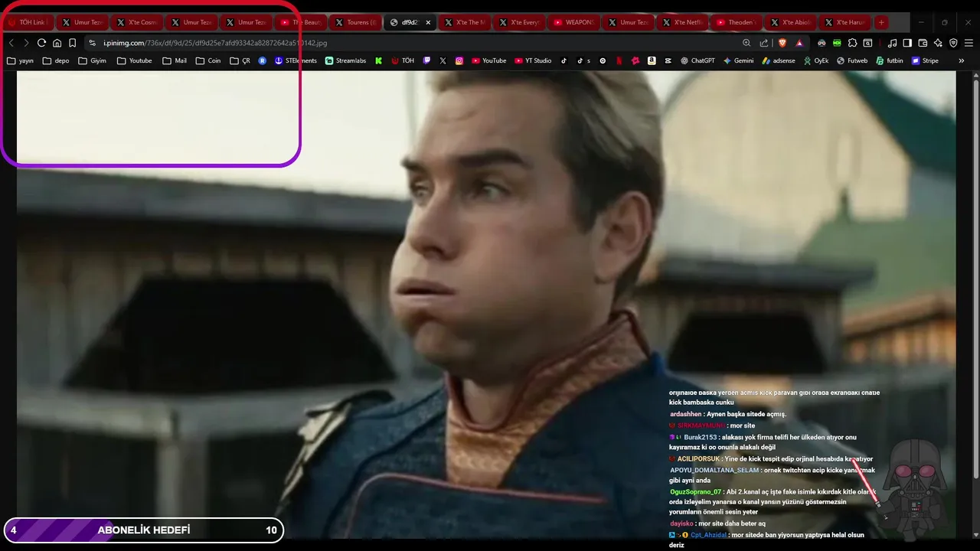
Task: Expand the depo bookmark folder
Action: pyautogui.click(x=56, y=60)
